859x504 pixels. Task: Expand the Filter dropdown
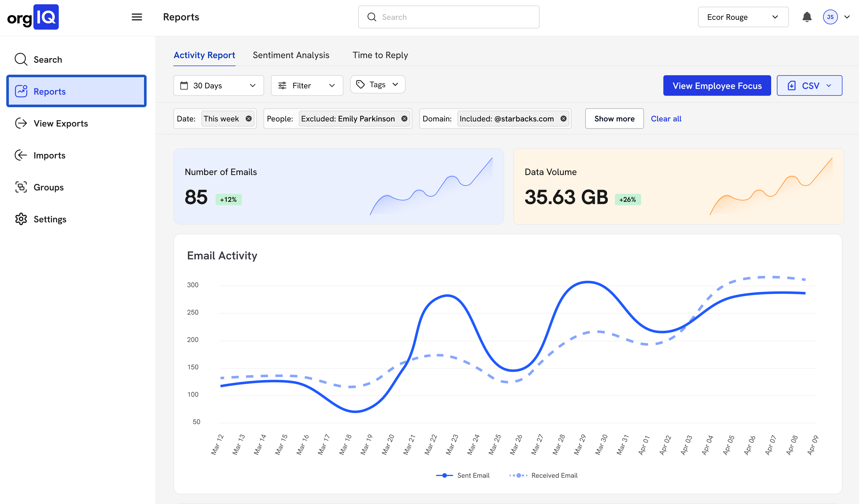pos(307,86)
